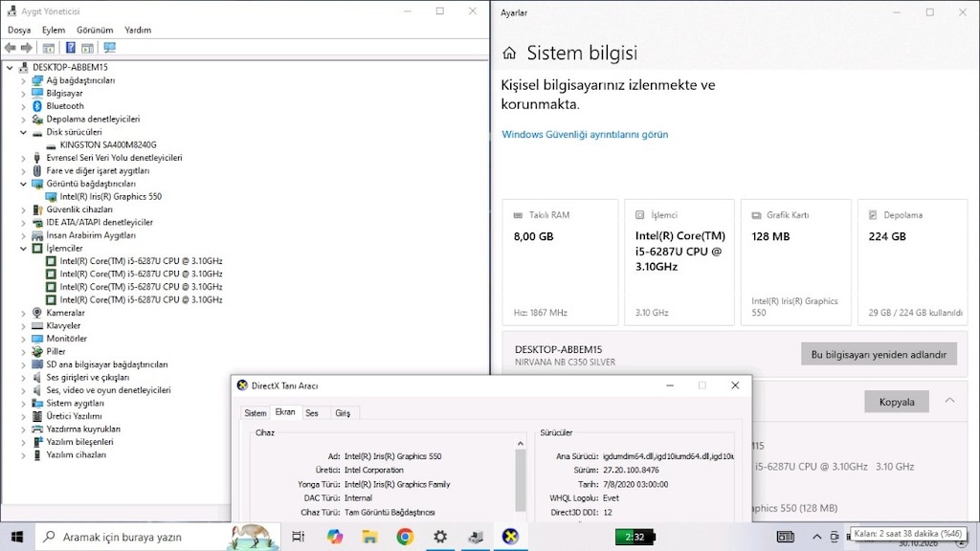Click the Piller battery icon in tree

point(37,351)
